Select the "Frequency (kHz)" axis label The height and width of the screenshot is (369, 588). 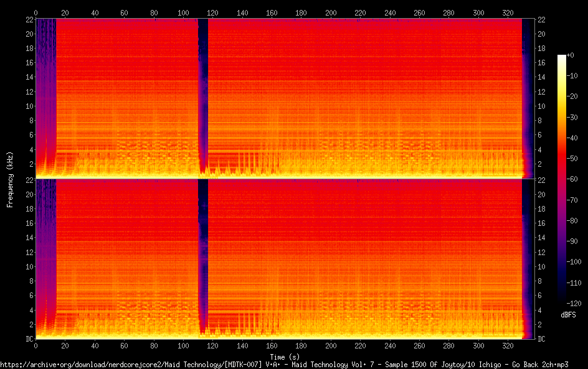tap(9, 179)
